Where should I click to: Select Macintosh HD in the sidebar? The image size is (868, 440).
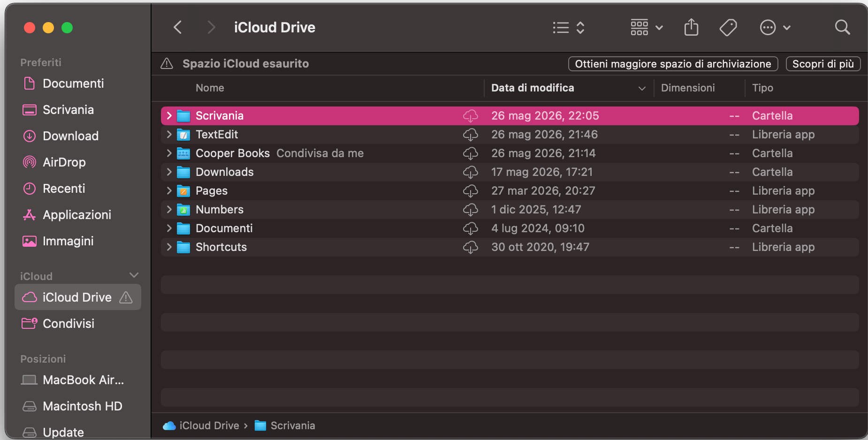[x=78, y=406]
